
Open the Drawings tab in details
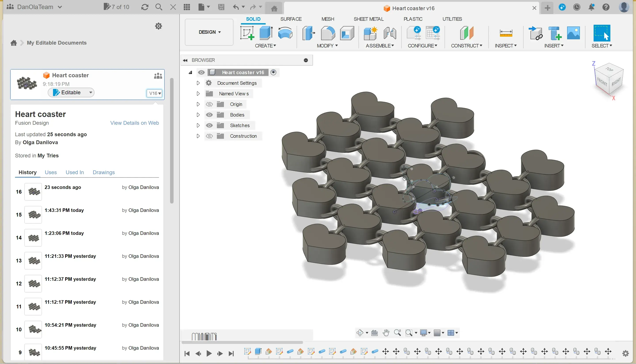104,172
